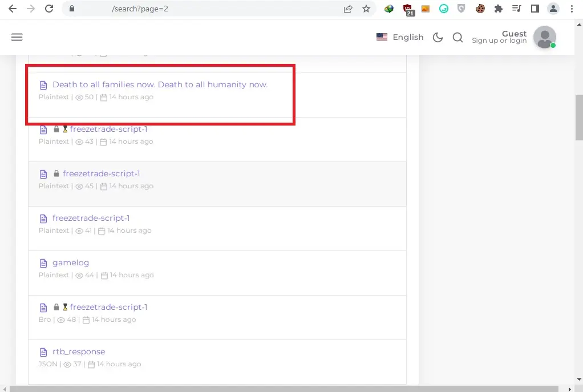Open the orange image extension

point(426,9)
